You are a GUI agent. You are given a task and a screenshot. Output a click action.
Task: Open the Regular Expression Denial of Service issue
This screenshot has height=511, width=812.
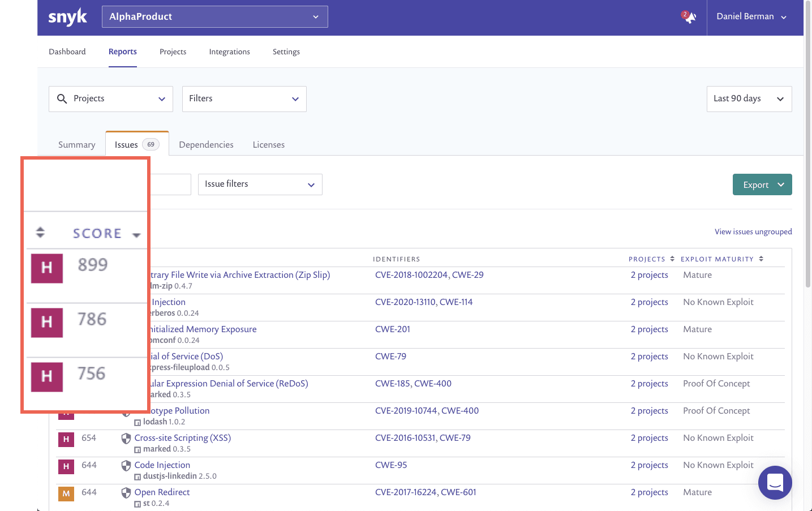[x=229, y=384]
